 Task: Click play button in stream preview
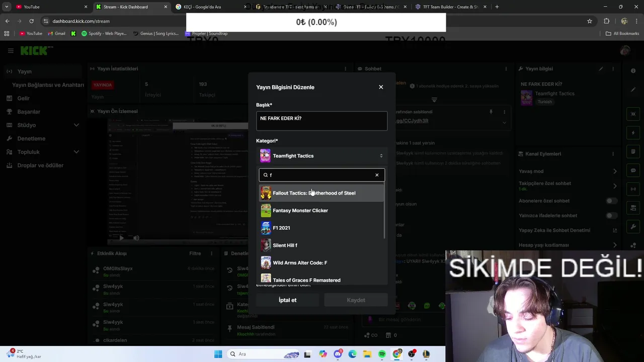(121, 238)
